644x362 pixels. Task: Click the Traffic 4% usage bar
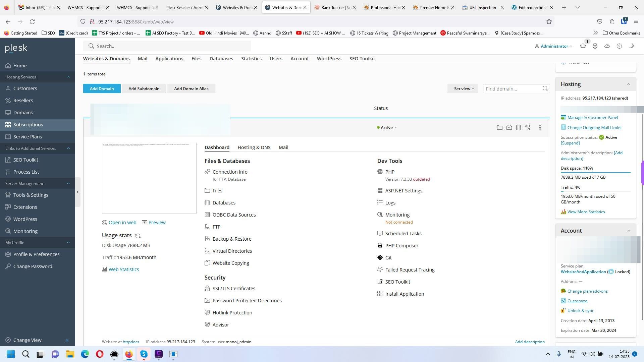[595, 191]
